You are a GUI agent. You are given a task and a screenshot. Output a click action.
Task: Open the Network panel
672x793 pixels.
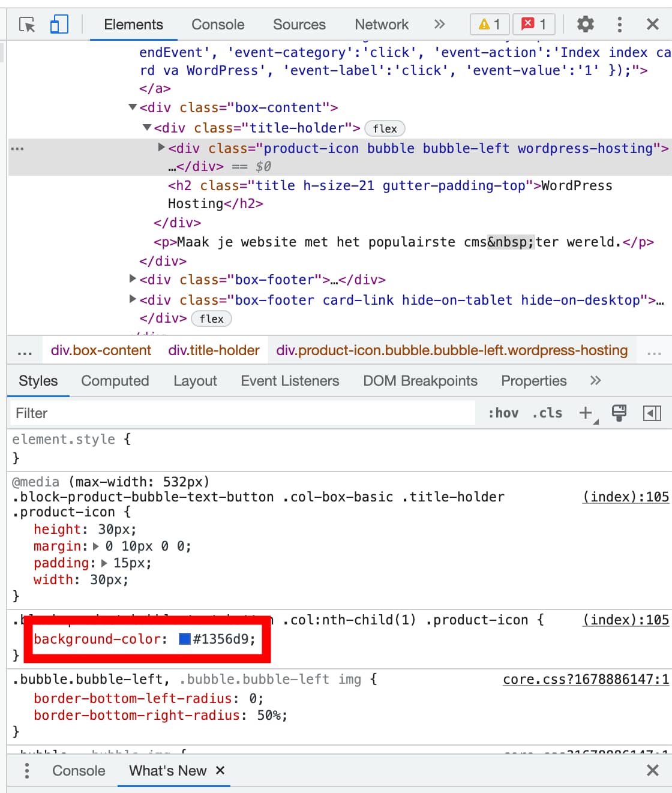[x=381, y=25]
